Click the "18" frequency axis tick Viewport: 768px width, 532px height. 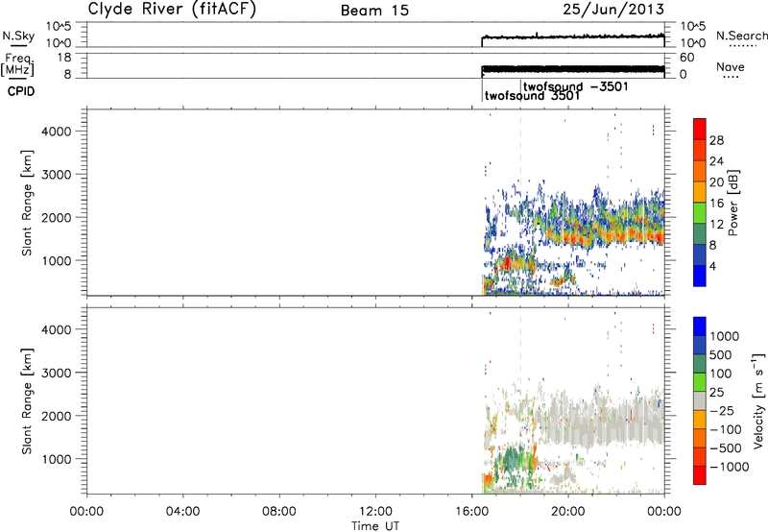tap(64, 58)
